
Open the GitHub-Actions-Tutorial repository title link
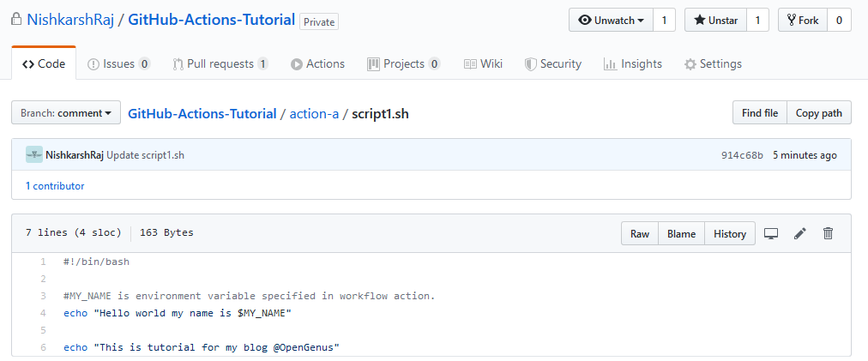[x=212, y=21]
